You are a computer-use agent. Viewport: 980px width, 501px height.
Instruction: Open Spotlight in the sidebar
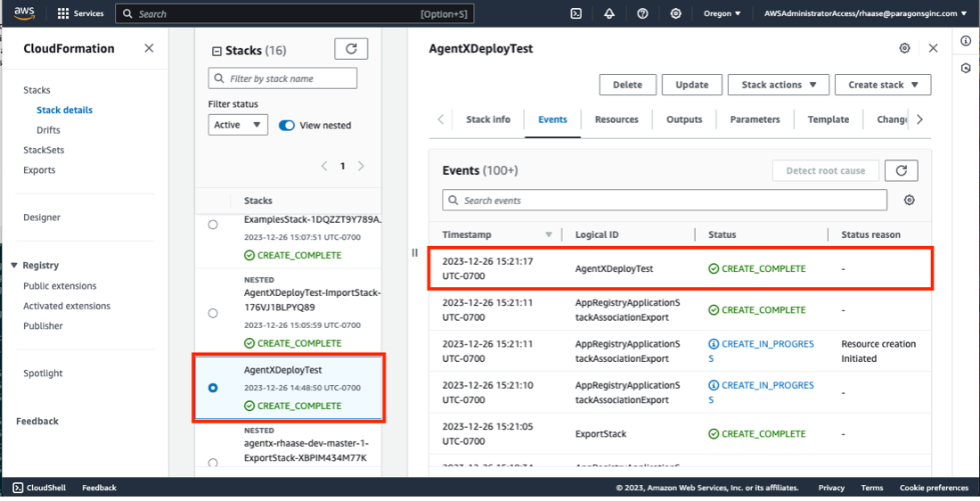click(x=43, y=374)
